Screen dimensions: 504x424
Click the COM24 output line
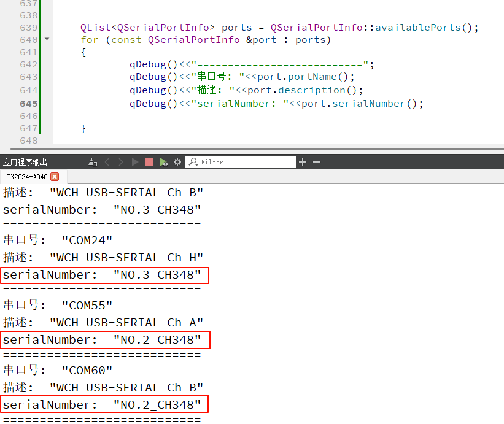pyautogui.click(x=58, y=240)
